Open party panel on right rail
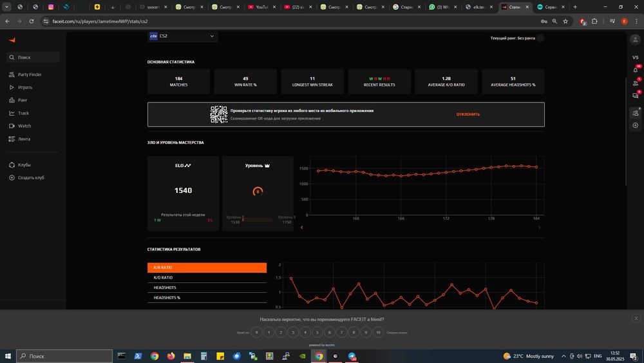Image resolution: width=644 pixels, height=363 pixels. click(x=636, y=113)
